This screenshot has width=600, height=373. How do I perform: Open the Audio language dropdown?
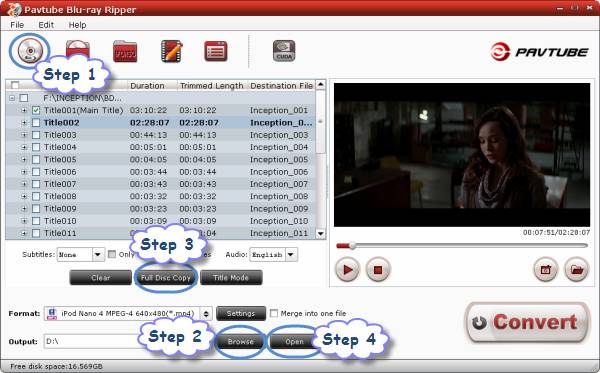pyautogui.click(x=291, y=254)
